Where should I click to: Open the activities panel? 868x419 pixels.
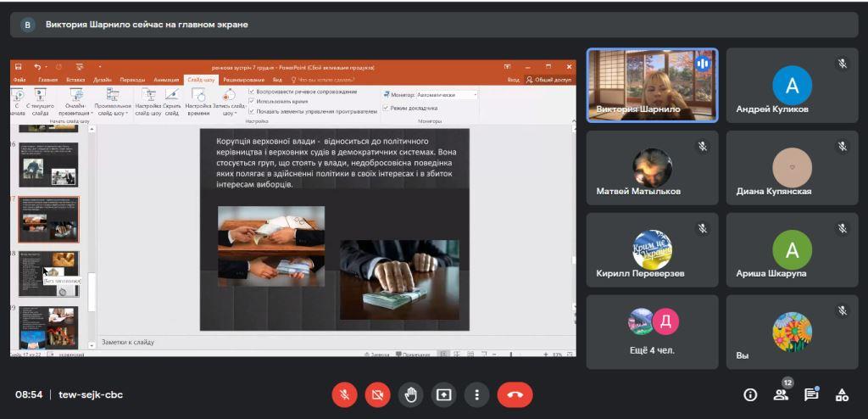[x=842, y=394]
